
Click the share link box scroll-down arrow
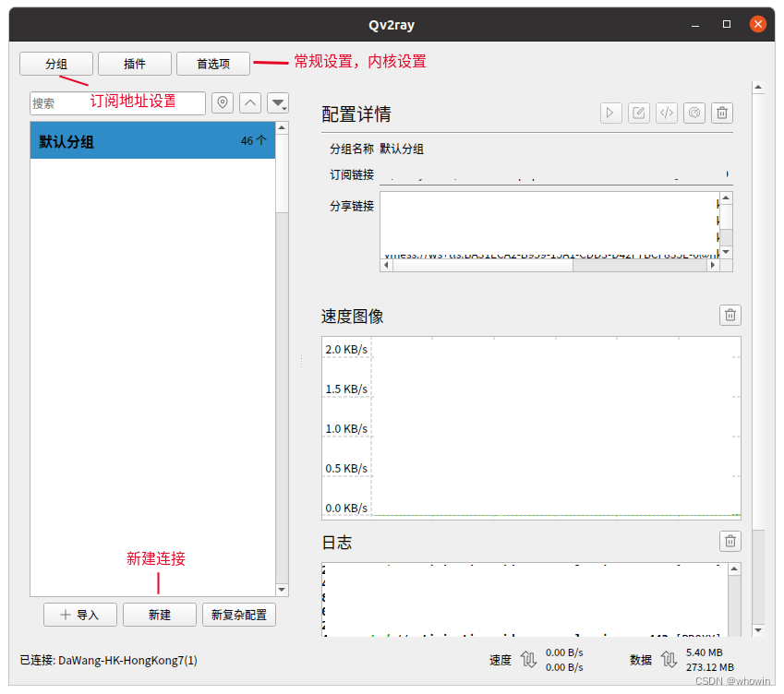pos(726,252)
